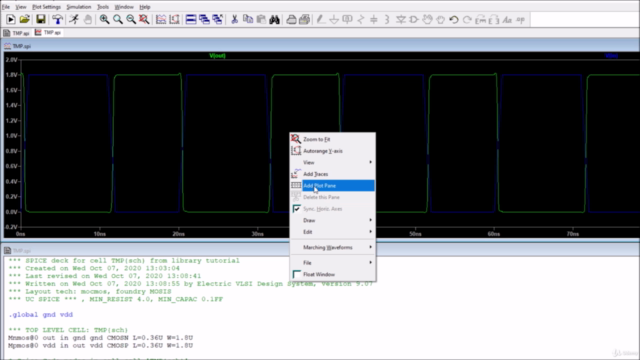Image resolution: width=640 pixels, height=360 pixels.
Task: Click the Inductor toolbar icon
Action: coord(387,19)
